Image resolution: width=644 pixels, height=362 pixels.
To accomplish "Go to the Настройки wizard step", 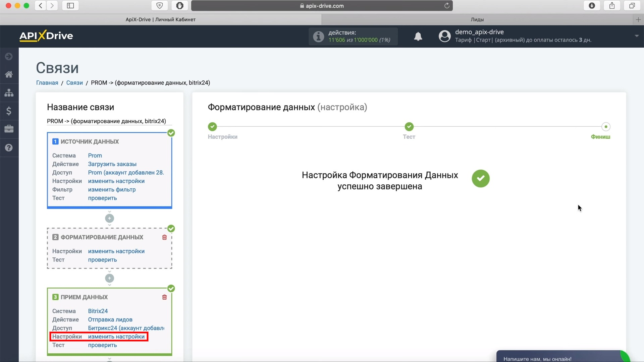I will click(212, 127).
